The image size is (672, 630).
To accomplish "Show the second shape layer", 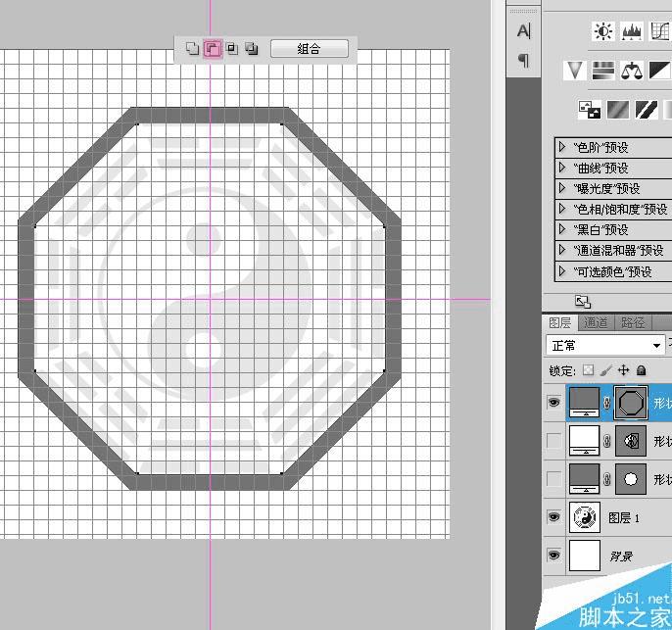I will (553, 441).
